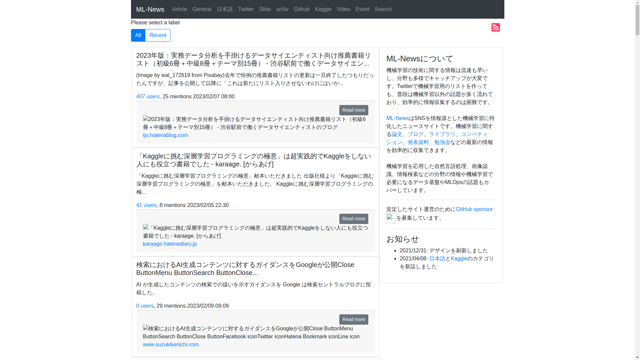Open the 2023年版 data analysis book list headline
The image size is (640, 360).
[253, 60]
